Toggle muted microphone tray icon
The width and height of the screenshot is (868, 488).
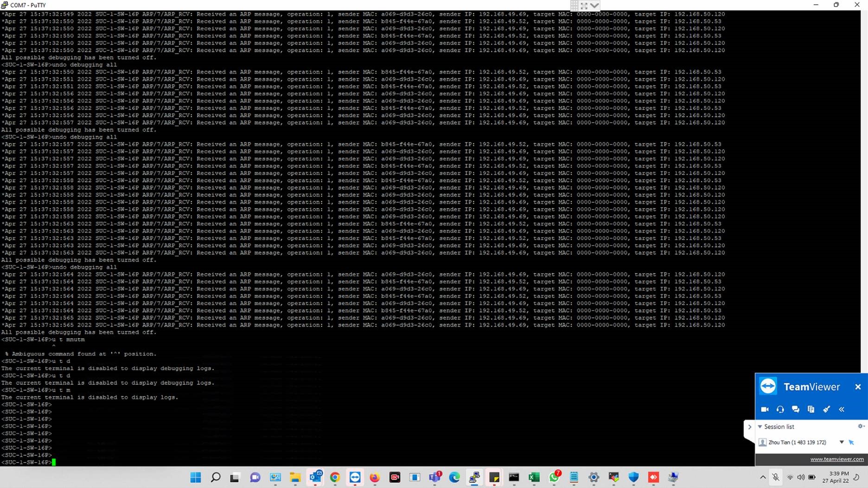[776, 477]
